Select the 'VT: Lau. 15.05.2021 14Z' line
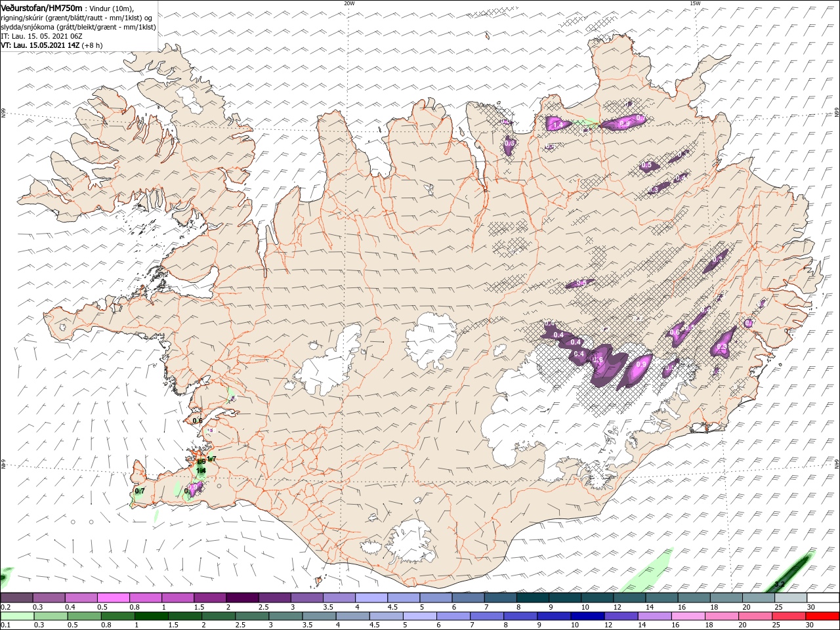This screenshot has height=630, width=840. coord(40,45)
